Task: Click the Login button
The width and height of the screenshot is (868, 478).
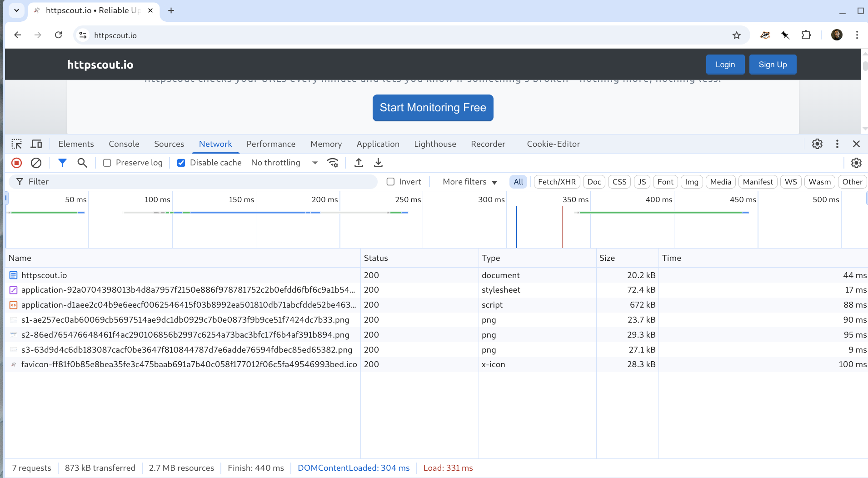Action: click(725, 65)
